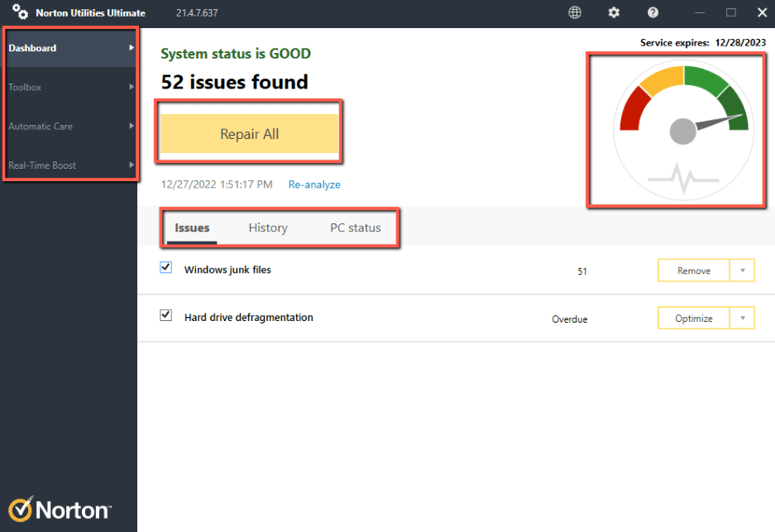Click the version number 21.4.7.637

click(x=197, y=13)
